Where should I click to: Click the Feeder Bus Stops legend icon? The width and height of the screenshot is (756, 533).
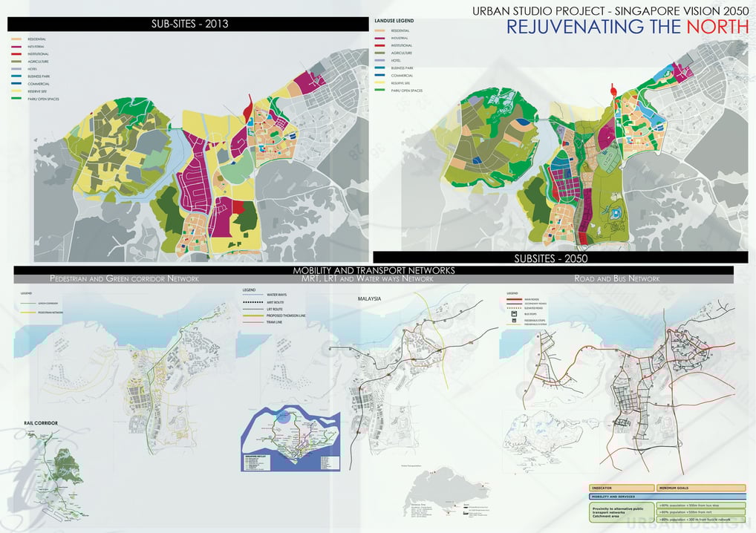[514, 321]
